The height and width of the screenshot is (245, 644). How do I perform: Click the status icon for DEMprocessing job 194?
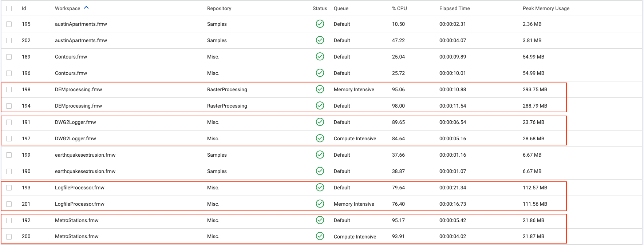(x=320, y=105)
